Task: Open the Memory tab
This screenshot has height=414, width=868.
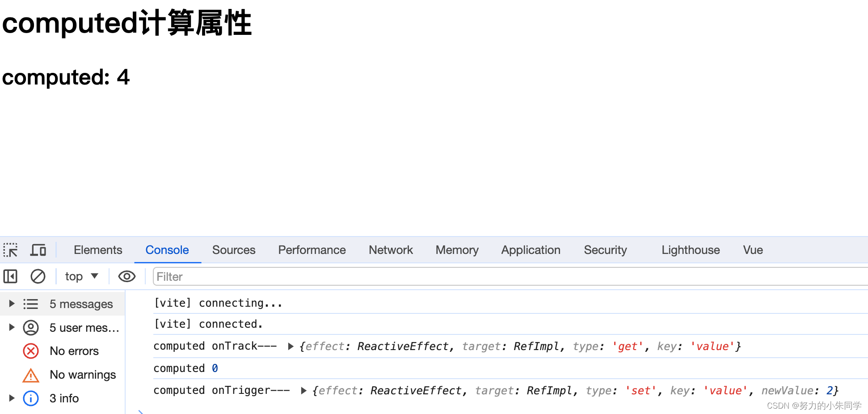Action: point(457,250)
